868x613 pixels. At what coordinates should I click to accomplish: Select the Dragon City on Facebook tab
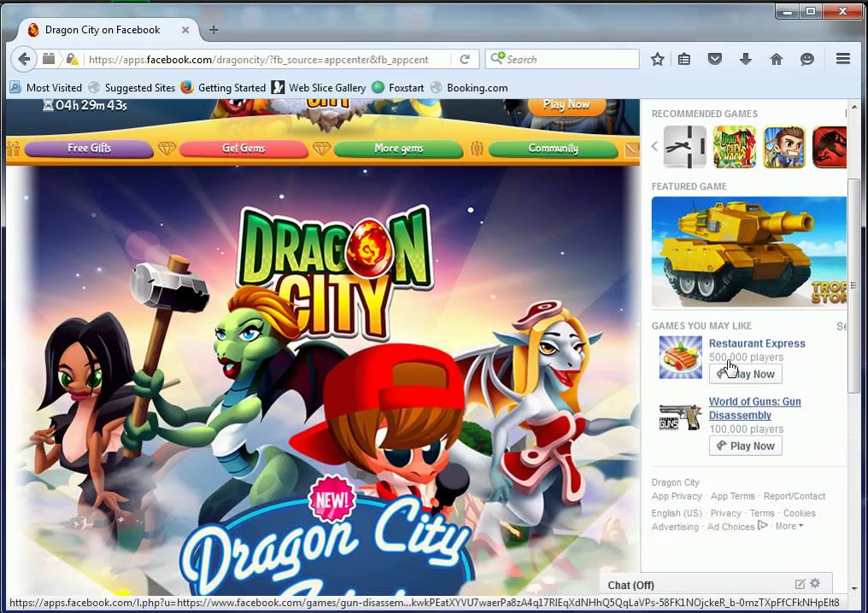click(108, 30)
